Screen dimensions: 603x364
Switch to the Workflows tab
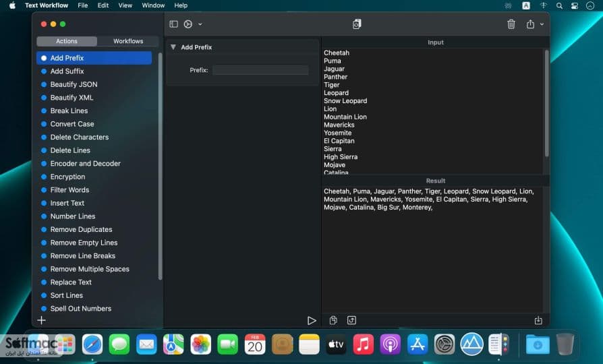128,41
